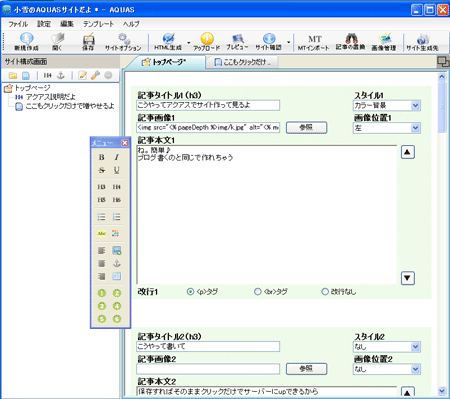Click pencil edit icon in site structure toolbar
Screen dimensions: 450x399
pos(82,76)
